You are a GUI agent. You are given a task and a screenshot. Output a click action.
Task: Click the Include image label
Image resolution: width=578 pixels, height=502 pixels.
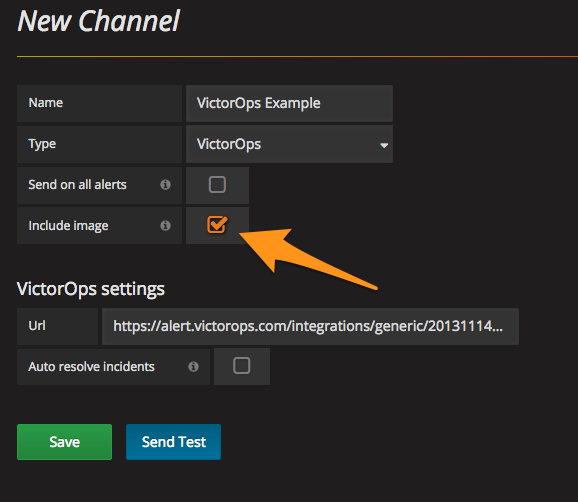point(68,226)
